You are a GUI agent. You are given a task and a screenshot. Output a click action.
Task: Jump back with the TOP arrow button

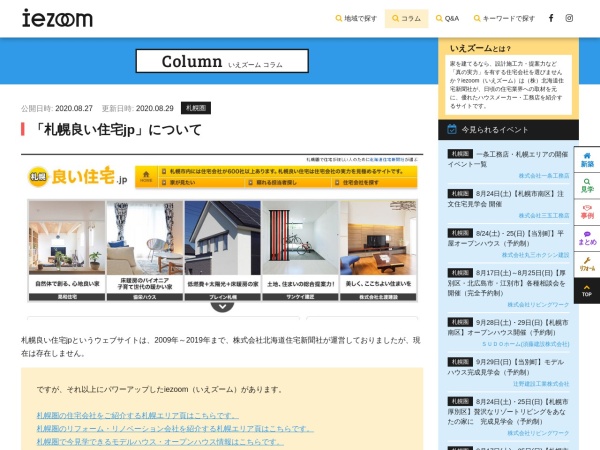coord(587,291)
